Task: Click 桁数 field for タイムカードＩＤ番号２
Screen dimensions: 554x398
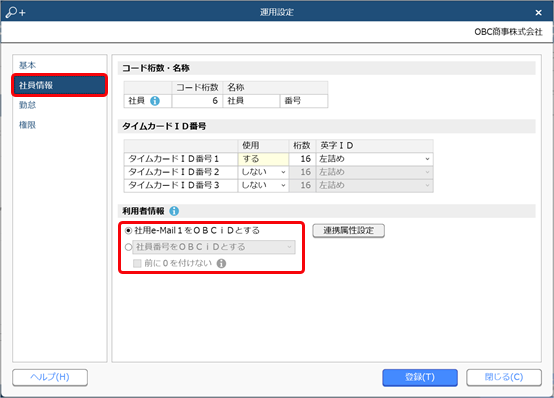Action: coord(302,172)
